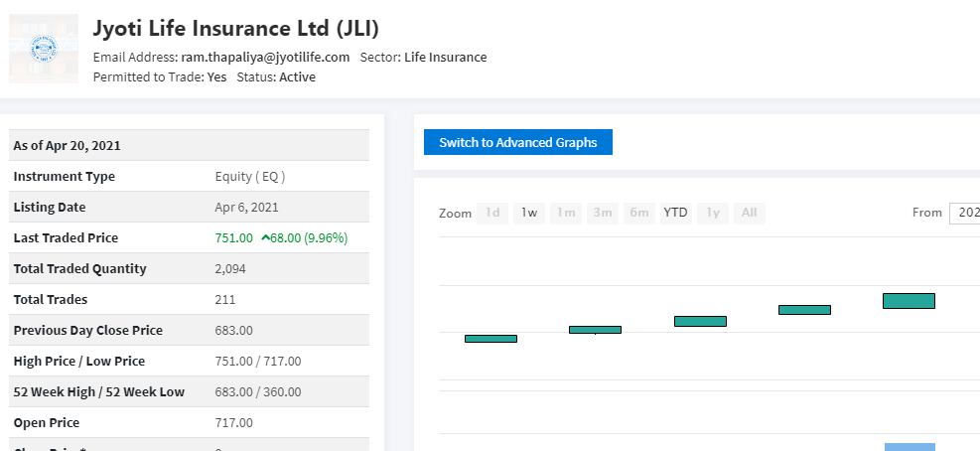Click Open Price value 717.00

[233, 422]
